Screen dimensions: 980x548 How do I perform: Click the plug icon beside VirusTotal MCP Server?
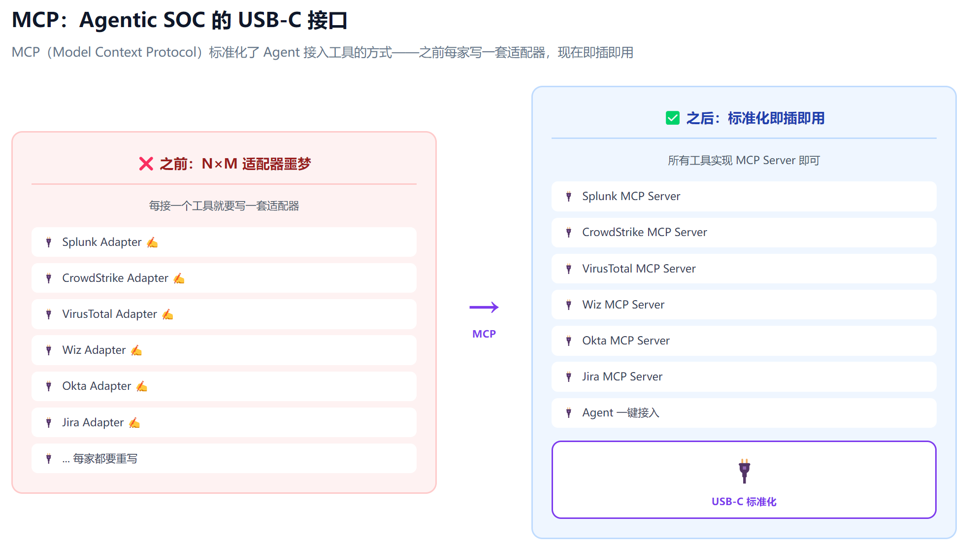569,269
